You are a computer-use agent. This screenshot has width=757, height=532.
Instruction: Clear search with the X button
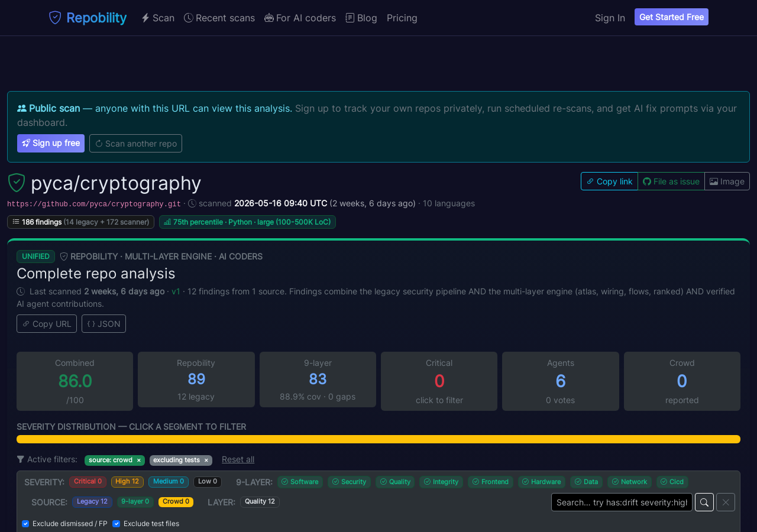726,502
